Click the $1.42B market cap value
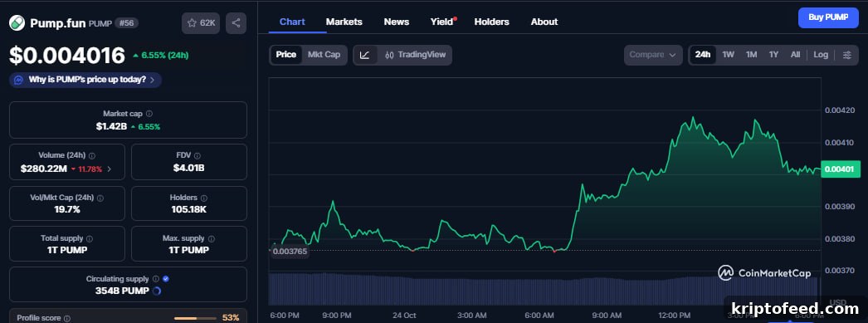Image resolution: width=868 pixels, height=323 pixels. click(x=111, y=126)
